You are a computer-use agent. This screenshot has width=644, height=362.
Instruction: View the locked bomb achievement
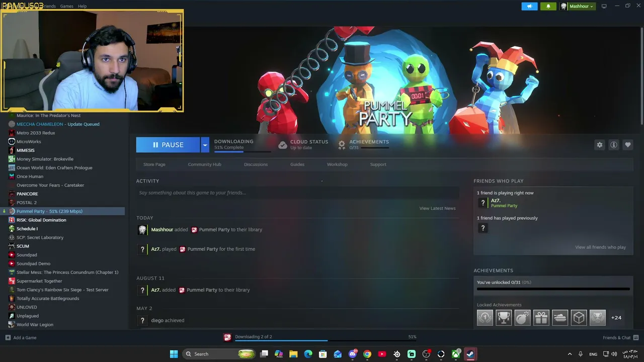[522, 318]
